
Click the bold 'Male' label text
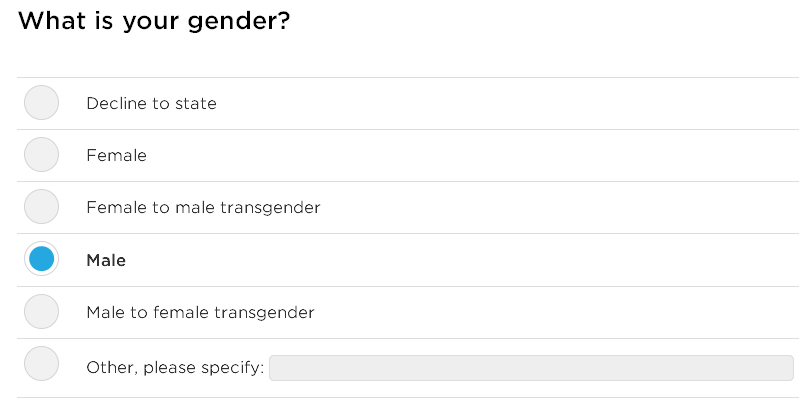pos(106,260)
